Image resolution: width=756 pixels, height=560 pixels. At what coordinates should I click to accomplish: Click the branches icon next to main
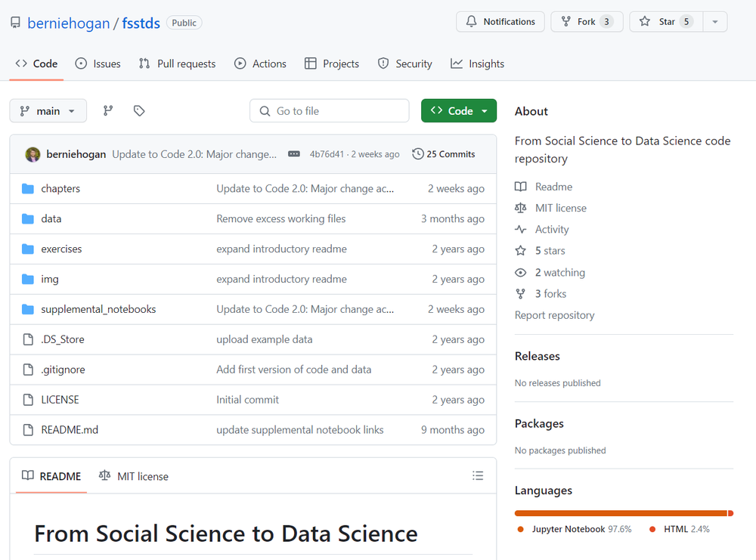(x=108, y=111)
